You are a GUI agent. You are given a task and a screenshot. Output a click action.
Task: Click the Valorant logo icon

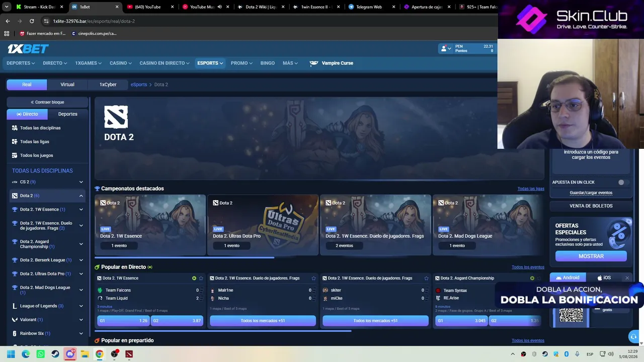[x=15, y=320]
